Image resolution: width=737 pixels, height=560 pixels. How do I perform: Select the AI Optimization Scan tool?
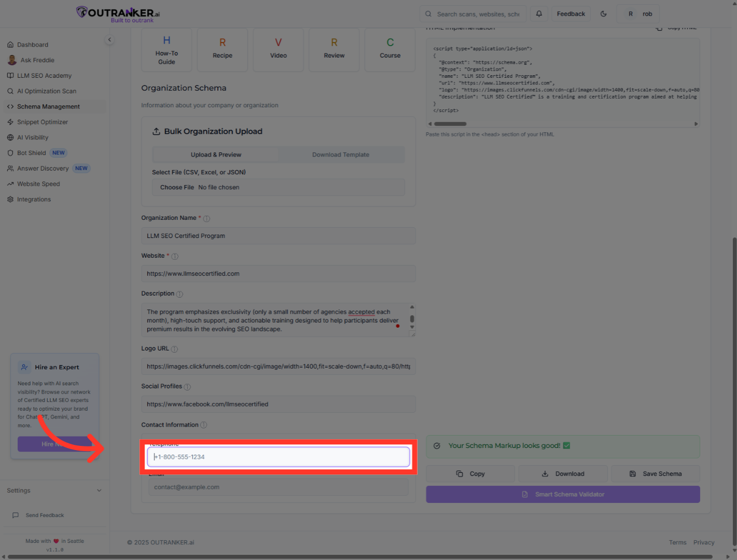pyautogui.click(x=47, y=91)
